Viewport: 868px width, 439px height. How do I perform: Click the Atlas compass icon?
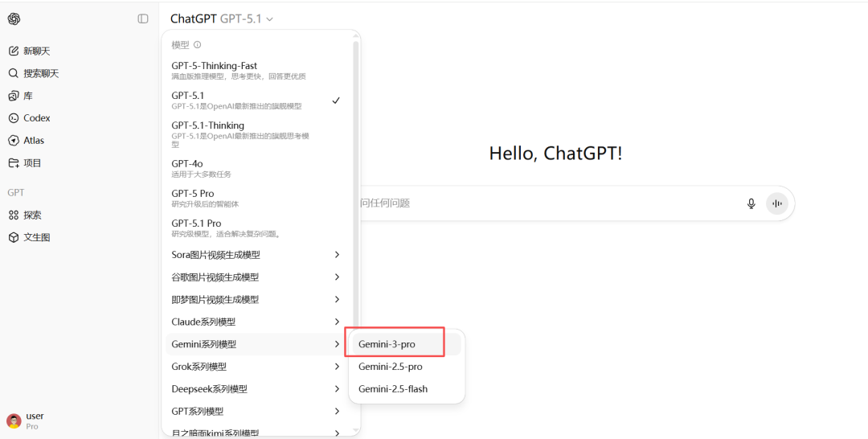(14, 141)
